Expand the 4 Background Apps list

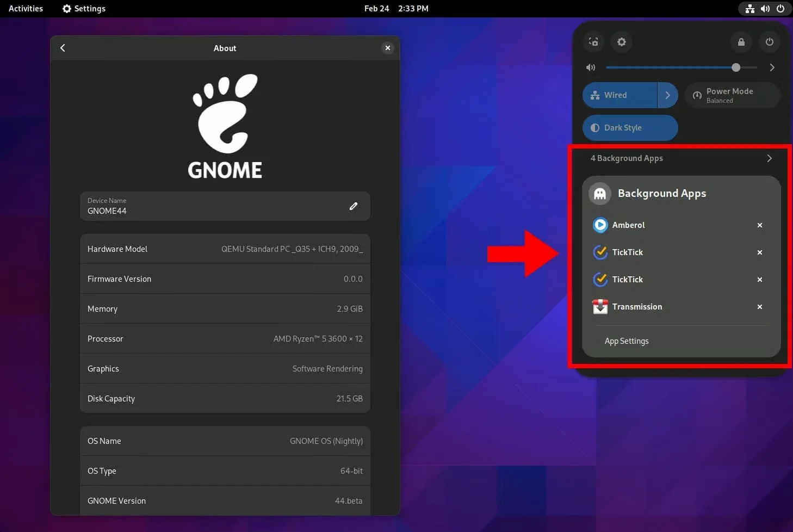769,158
